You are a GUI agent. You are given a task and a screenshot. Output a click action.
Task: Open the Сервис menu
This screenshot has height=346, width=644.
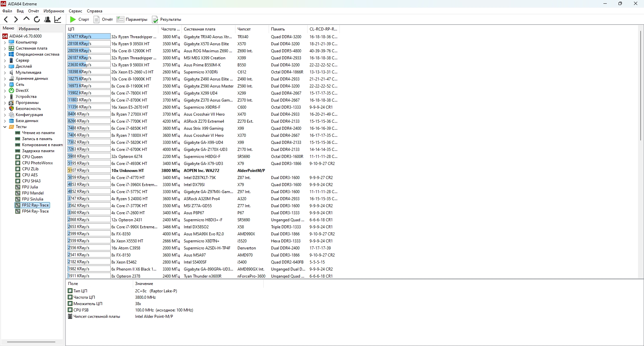point(75,11)
